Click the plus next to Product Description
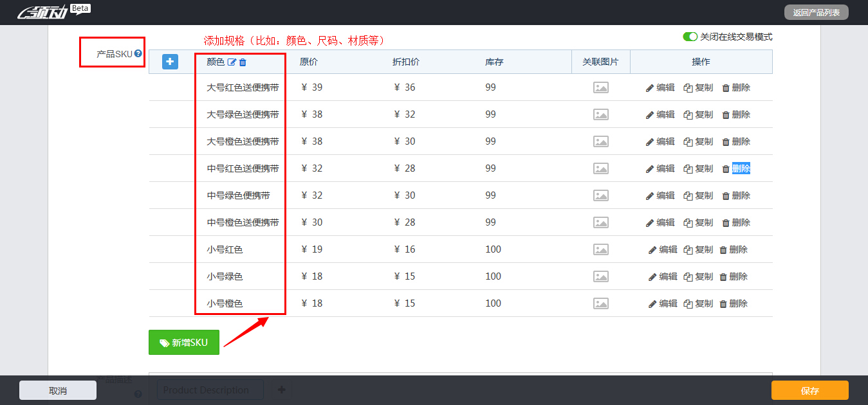 281,389
